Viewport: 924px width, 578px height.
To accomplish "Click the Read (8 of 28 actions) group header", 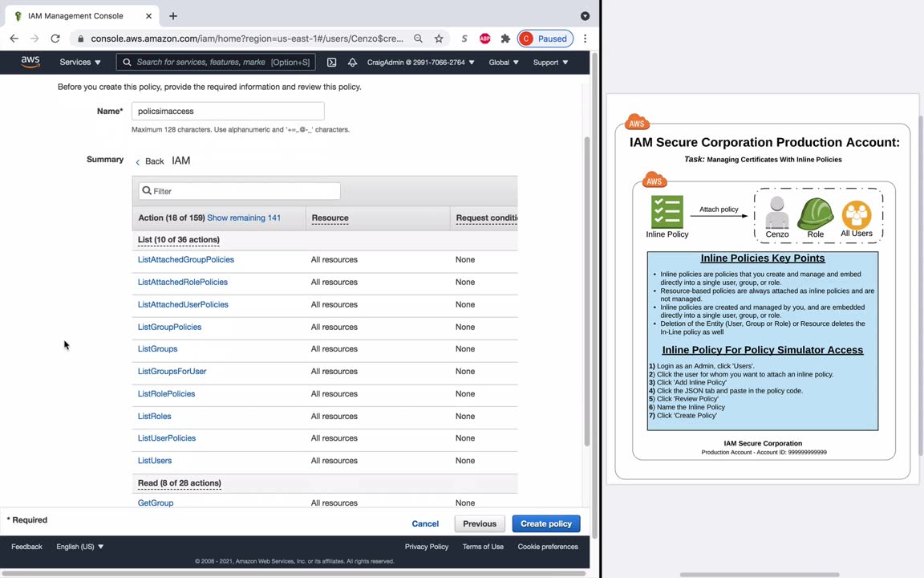I will pyautogui.click(x=179, y=483).
